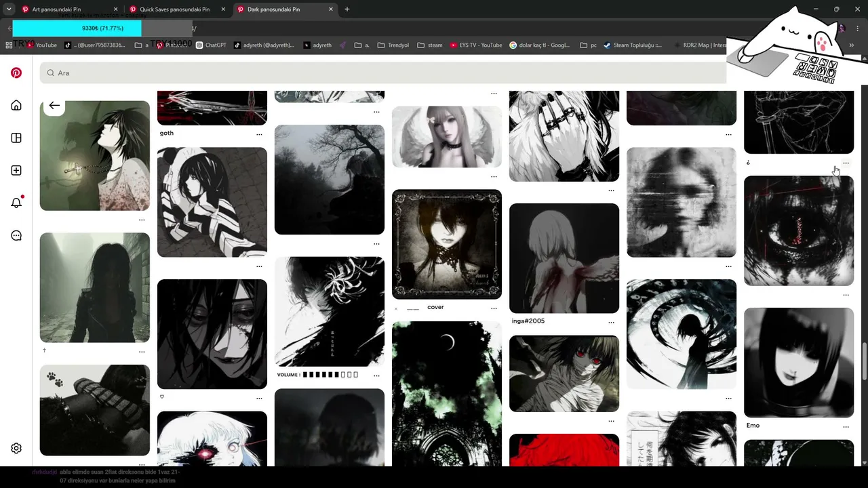This screenshot has width=868, height=488.
Task: Open the crescent moon gothic cathedral pin
Action: click(x=447, y=394)
